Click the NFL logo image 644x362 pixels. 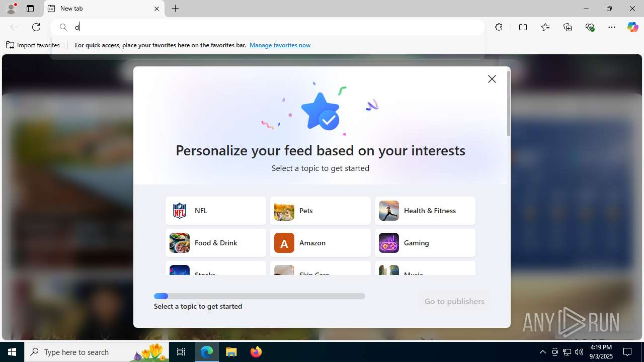180,211
